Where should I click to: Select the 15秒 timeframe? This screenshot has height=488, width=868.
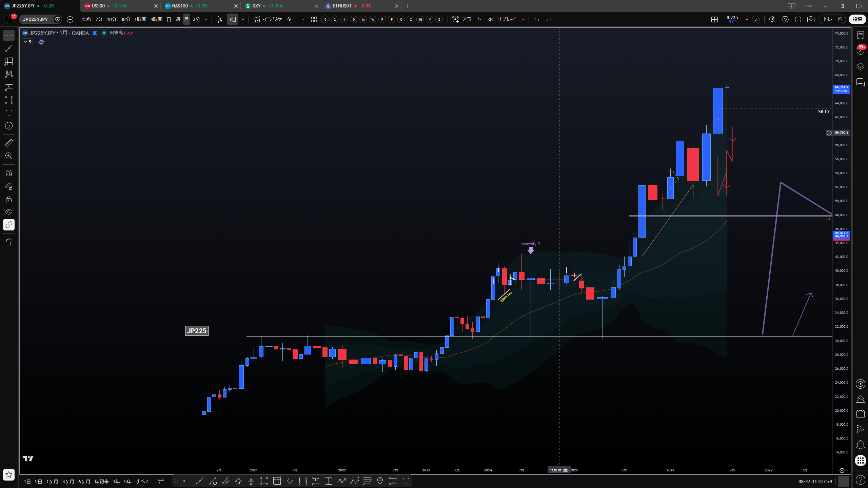86,19
